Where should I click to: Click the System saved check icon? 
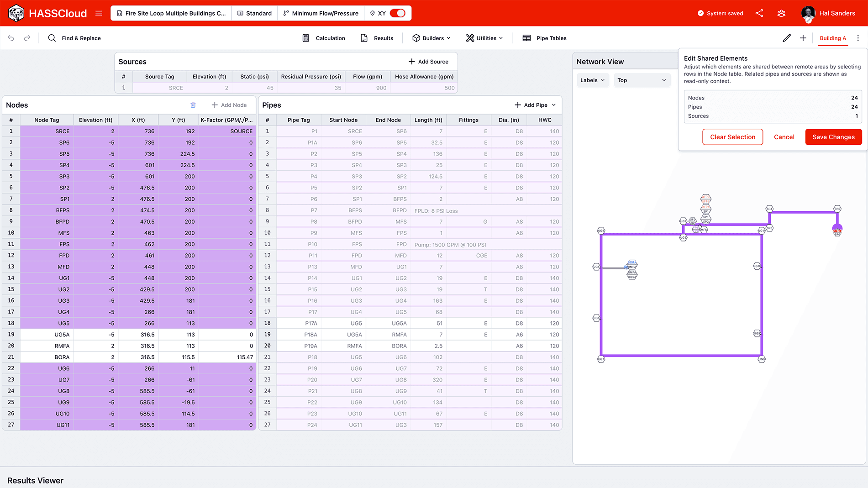tap(700, 13)
